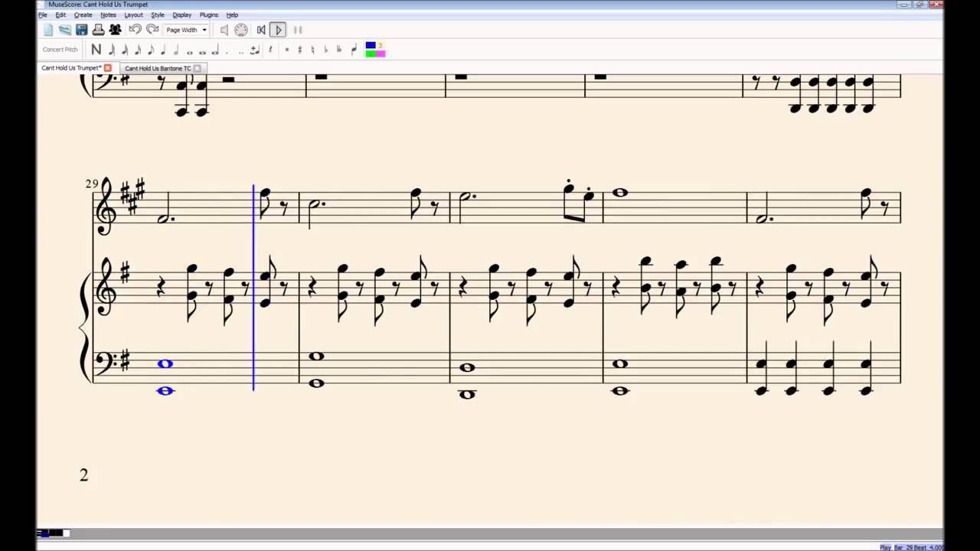Open the Page Width zoom dropdown

186,30
